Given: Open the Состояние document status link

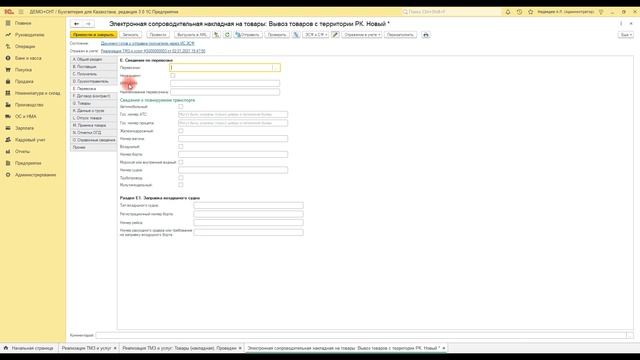Looking at the screenshot, I should [147, 43].
